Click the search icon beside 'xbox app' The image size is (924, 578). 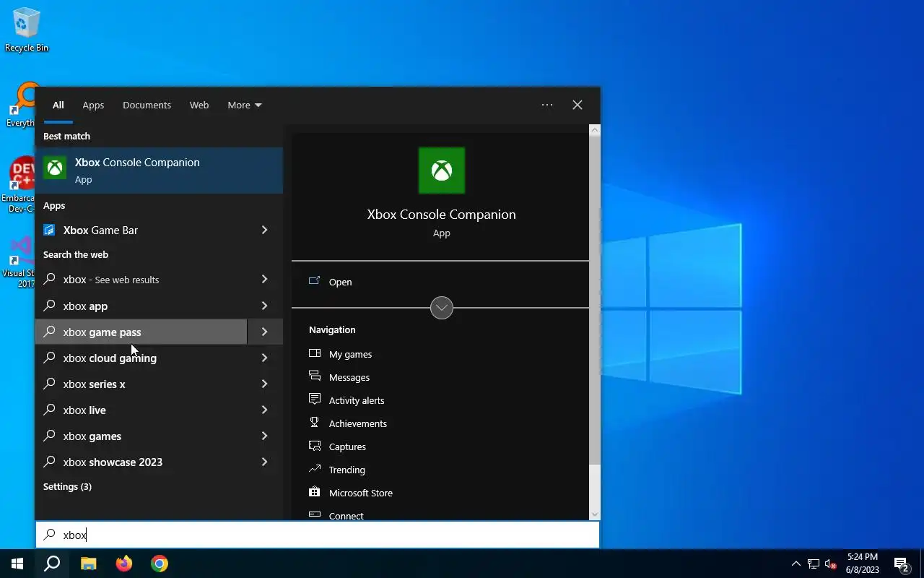coord(49,306)
